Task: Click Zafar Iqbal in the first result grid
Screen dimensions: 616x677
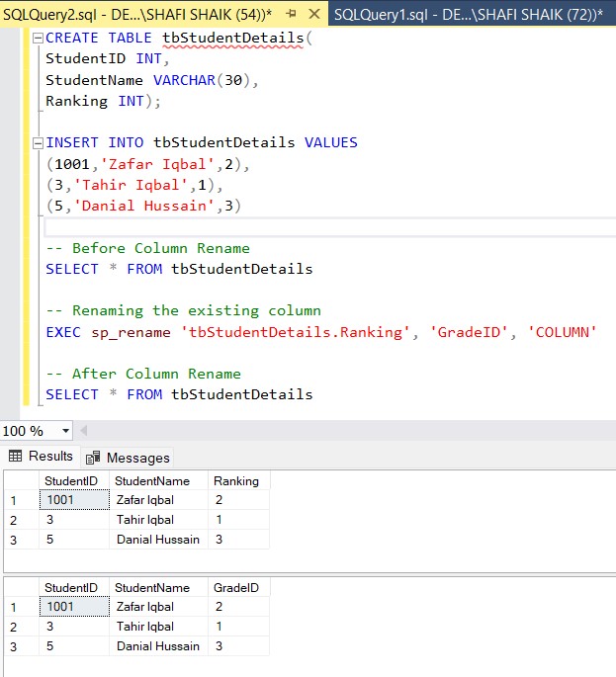Action: [158, 500]
